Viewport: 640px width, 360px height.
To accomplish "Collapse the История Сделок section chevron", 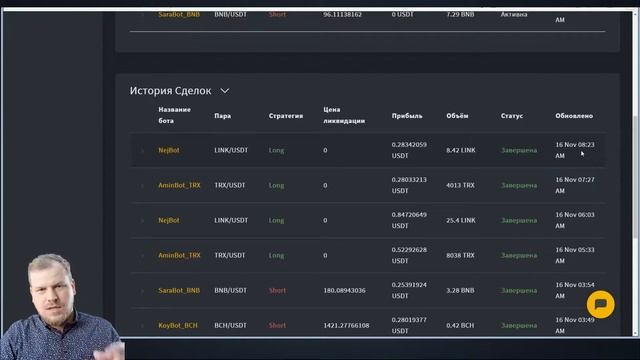I will (x=225, y=91).
